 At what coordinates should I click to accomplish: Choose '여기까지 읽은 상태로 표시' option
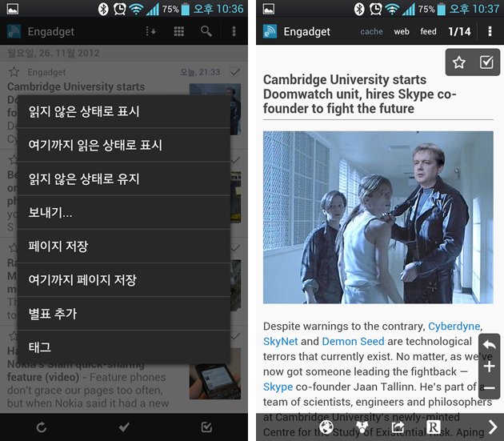pos(124,145)
